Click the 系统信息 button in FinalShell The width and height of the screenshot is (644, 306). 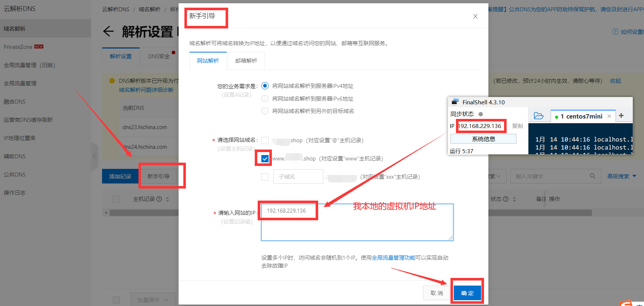tap(483, 139)
